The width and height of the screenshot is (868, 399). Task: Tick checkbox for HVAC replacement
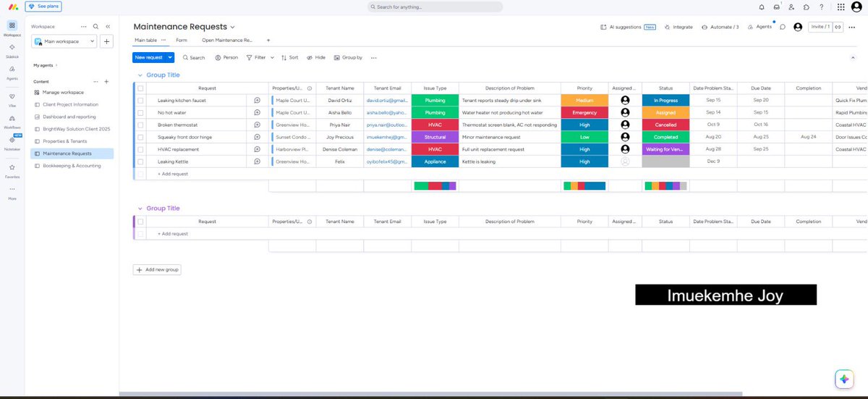[x=140, y=149]
